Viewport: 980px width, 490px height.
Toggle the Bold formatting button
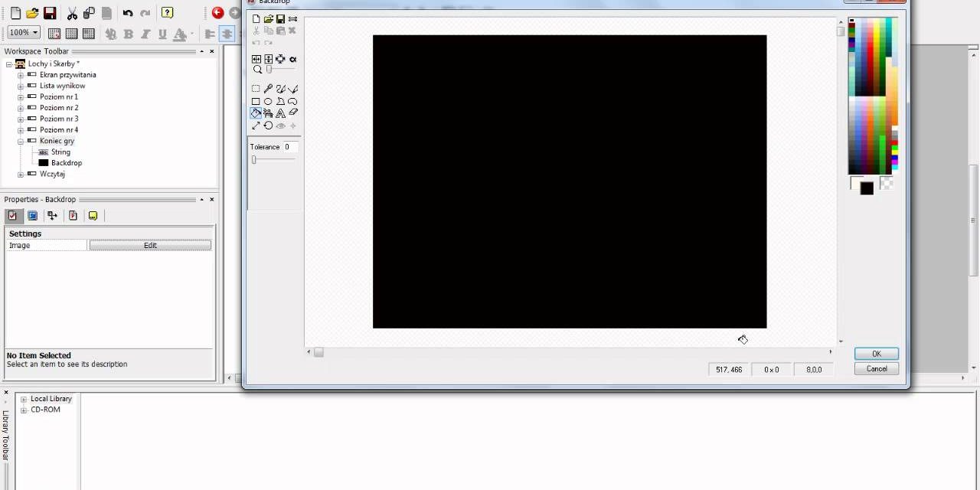[129, 34]
